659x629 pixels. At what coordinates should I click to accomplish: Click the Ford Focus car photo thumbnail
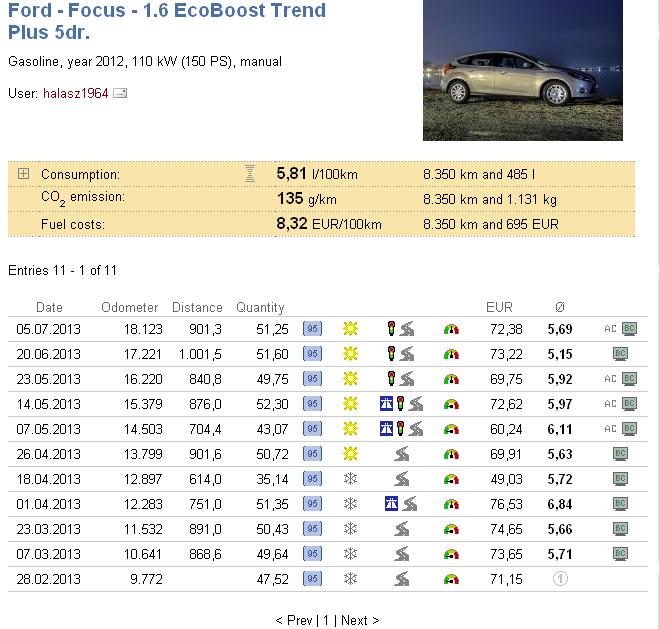point(522,70)
